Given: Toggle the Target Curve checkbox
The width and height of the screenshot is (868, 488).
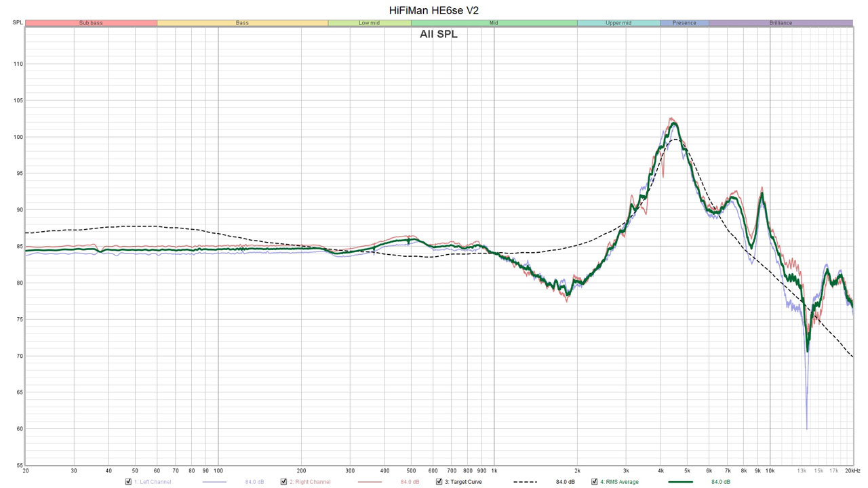Looking at the screenshot, I should (439, 482).
